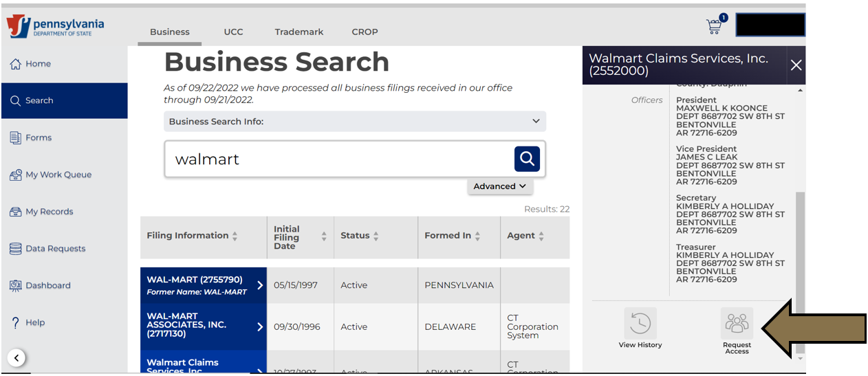
Task: Click the search field containing walmart
Action: tap(337, 159)
